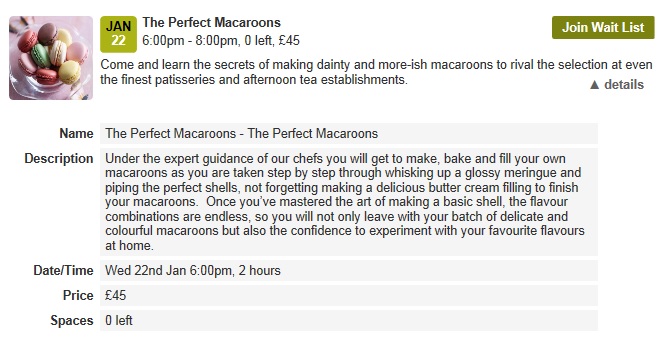Screen dimensions: 667x361
Task: Open the macaroons thumbnail image
Action: click(x=51, y=58)
